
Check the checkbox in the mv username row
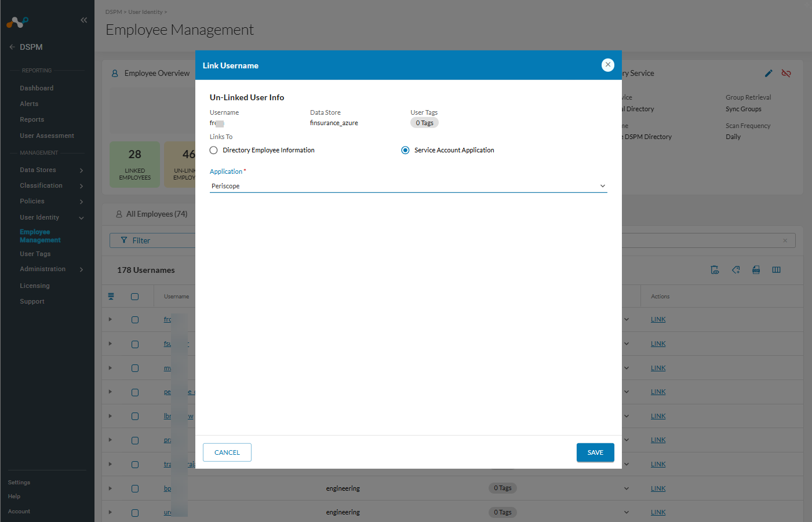click(x=135, y=368)
